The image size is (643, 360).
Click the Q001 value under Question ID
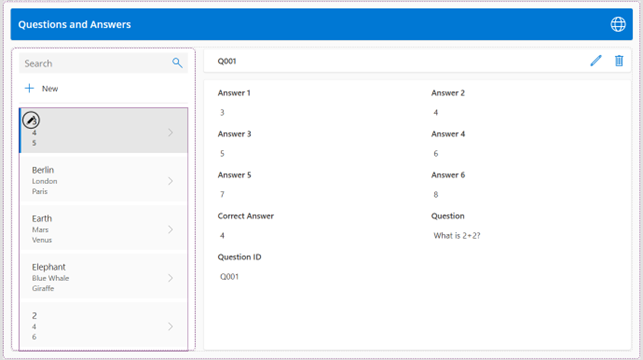point(229,276)
